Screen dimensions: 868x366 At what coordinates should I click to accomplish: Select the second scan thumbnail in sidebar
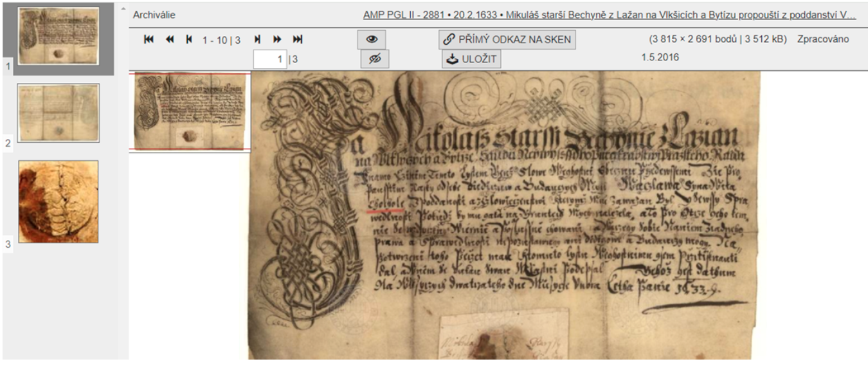click(x=59, y=113)
